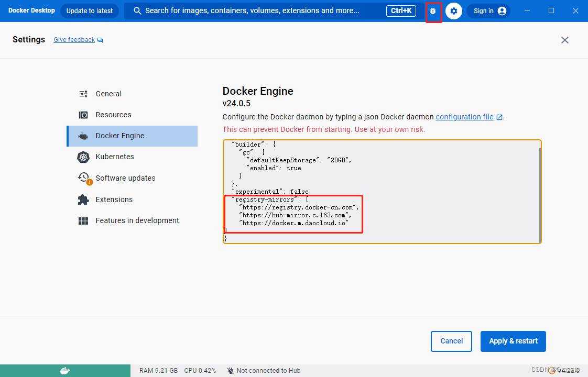Close the Settings panel with the X

pos(565,40)
